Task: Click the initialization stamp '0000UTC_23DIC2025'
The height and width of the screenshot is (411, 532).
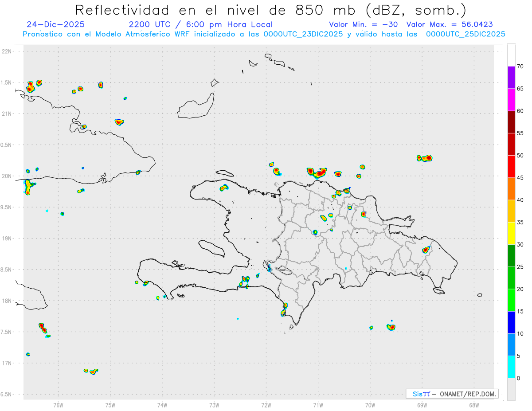Action: pyautogui.click(x=303, y=34)
